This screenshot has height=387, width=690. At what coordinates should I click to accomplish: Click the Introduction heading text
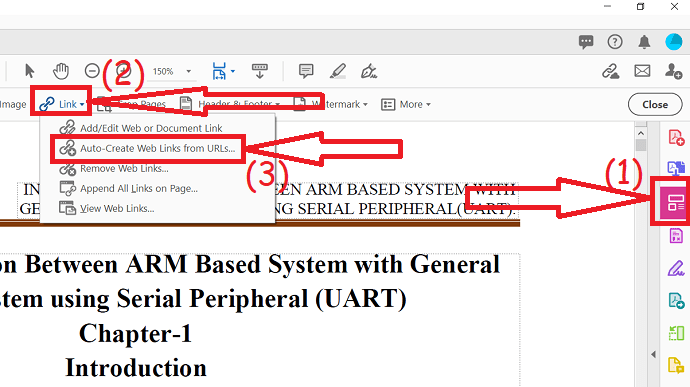point(136,368)
